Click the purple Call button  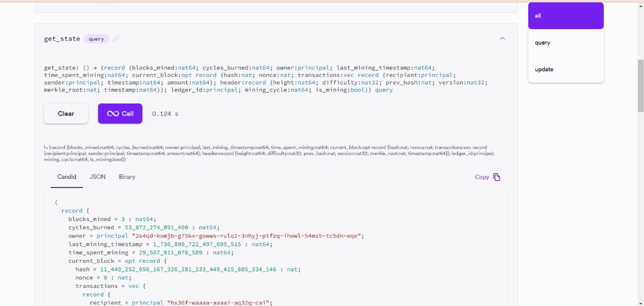(120, 114)
